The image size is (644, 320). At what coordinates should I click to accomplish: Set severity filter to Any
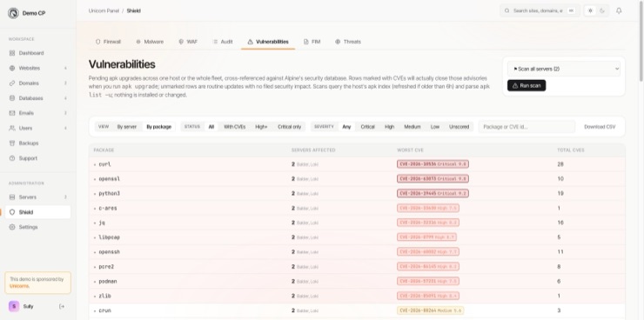point(346,127)
